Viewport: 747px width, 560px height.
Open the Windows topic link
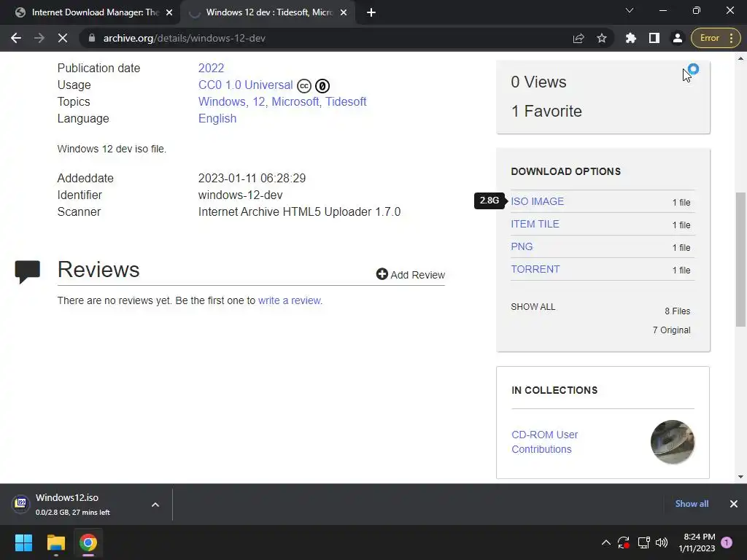(x=222, y=101)
